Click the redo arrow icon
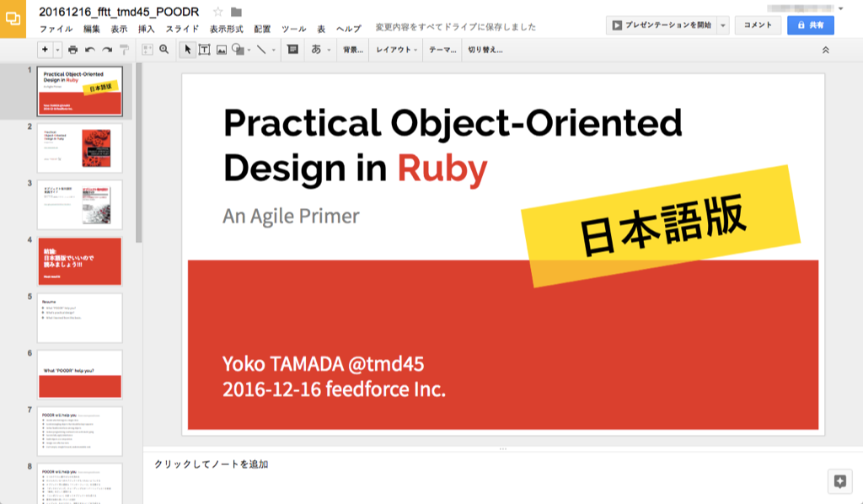This screenshot has width=863, height=504. 107,50
